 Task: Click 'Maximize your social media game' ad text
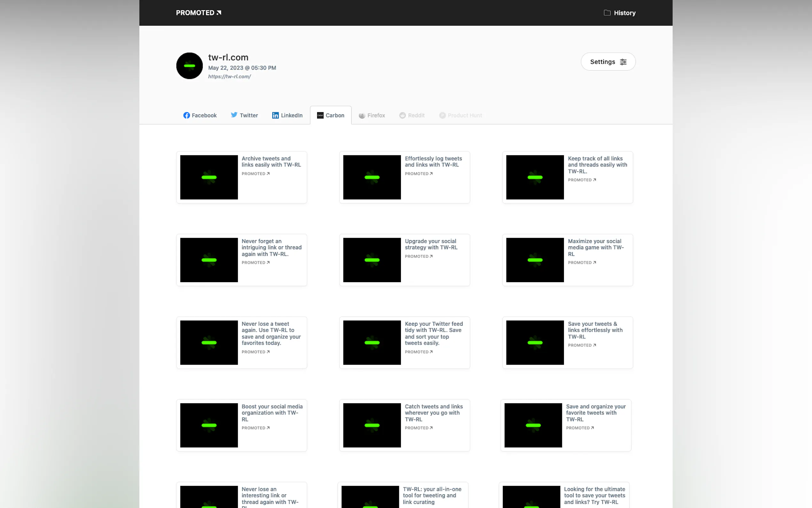[596, 248]
